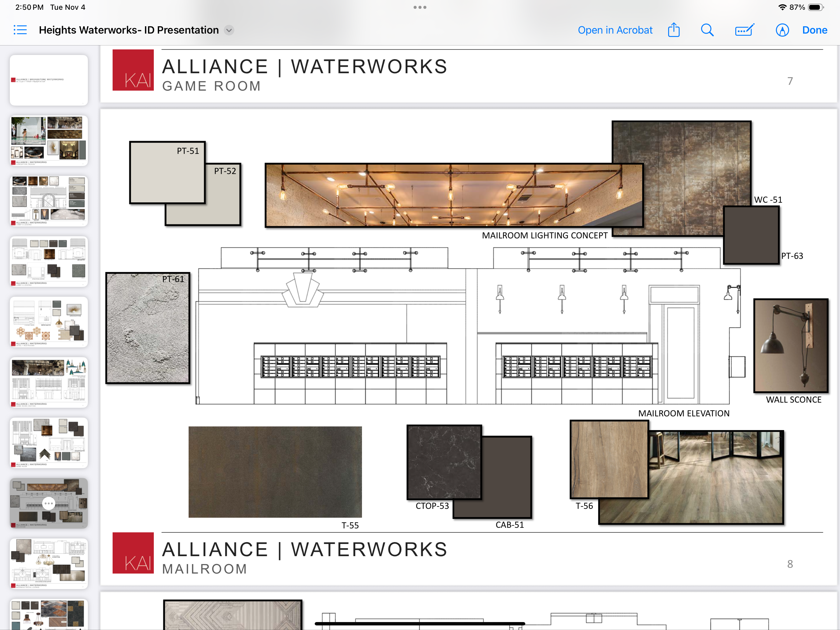The height and width of the screenshot is (630, 840).
Task: Open the document search magnifier
Action: click(x=707, y=30)
